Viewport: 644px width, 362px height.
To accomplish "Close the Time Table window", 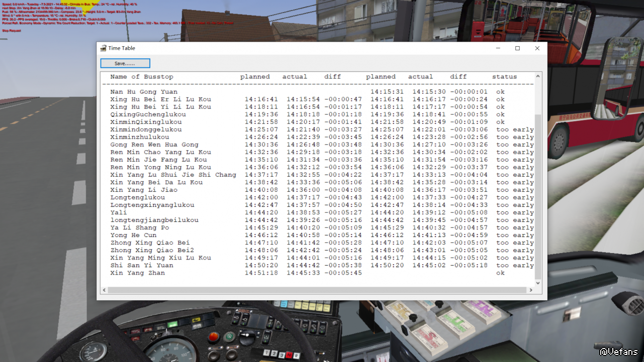I will 537,48.
